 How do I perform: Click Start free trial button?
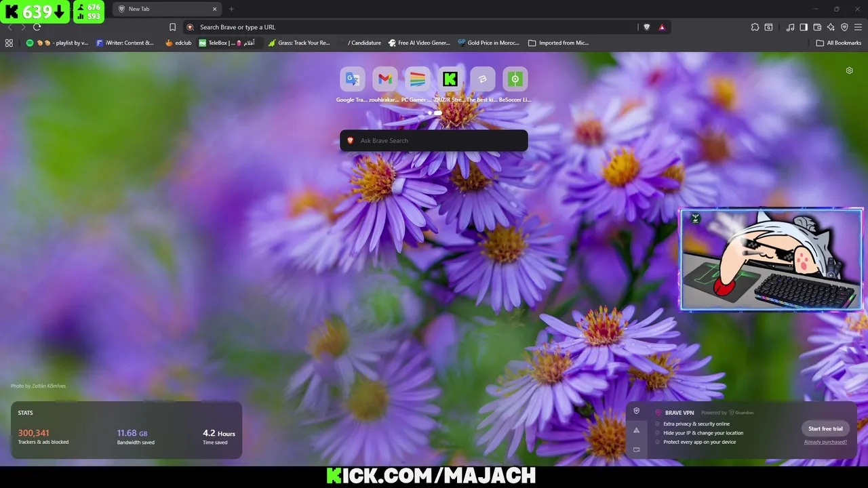(825, 428)
